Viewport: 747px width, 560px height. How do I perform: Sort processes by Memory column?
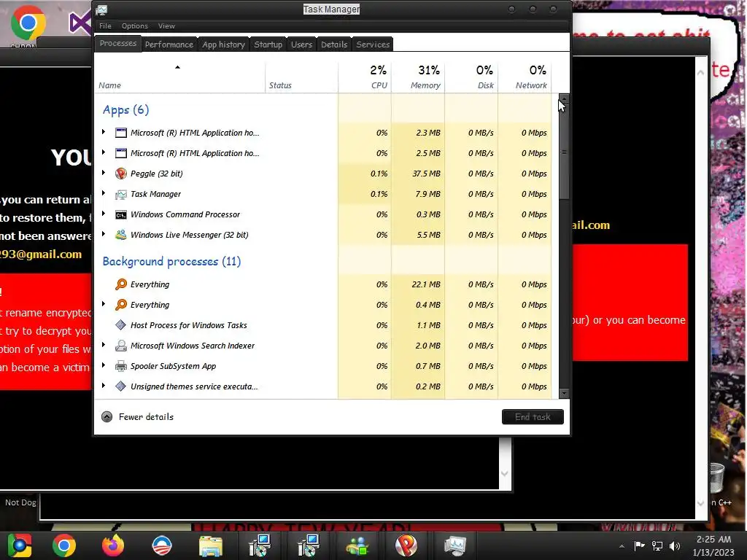click(418, 76)
